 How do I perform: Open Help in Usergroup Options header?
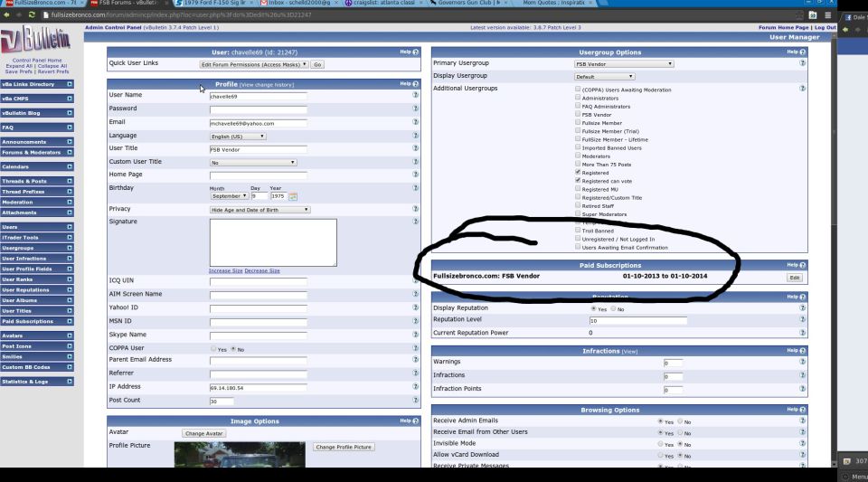click(796, 52)
